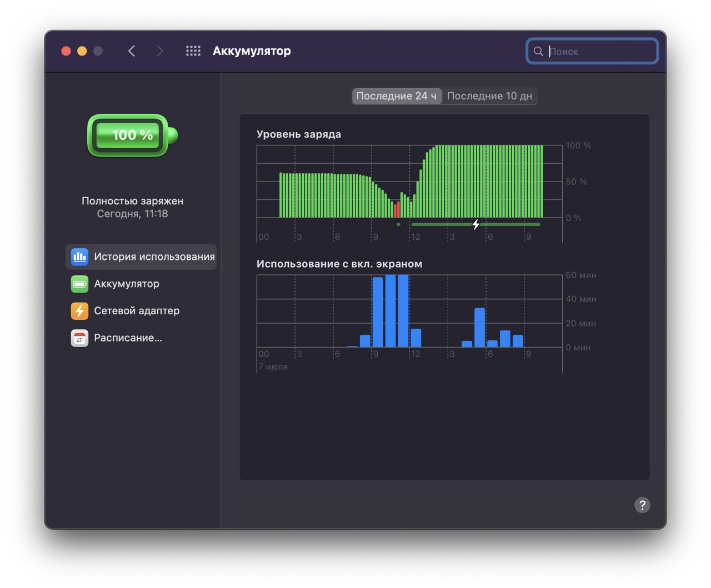Switch to Последние 24 ч tab
Viewport: 711px width, 588px height.
point(397,96)
